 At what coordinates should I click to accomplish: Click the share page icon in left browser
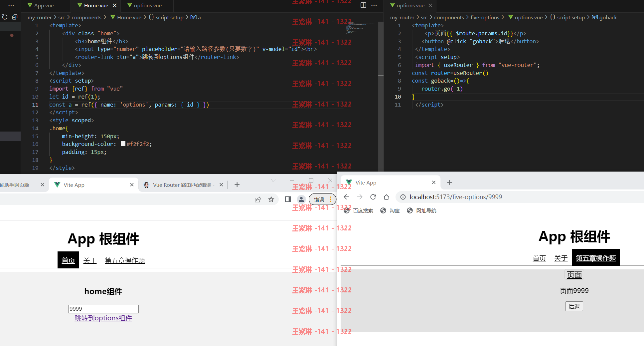258,199
